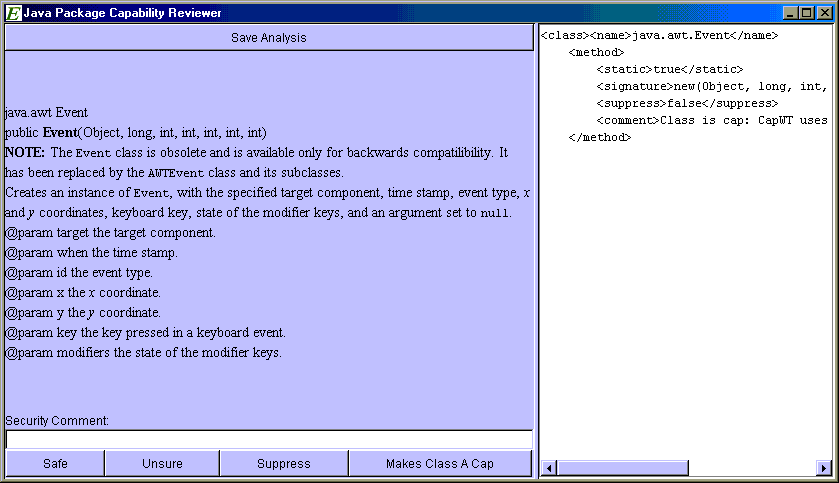Select the suppress false XML line
Viewport: 839px width, 483px height.
[686, 103]
